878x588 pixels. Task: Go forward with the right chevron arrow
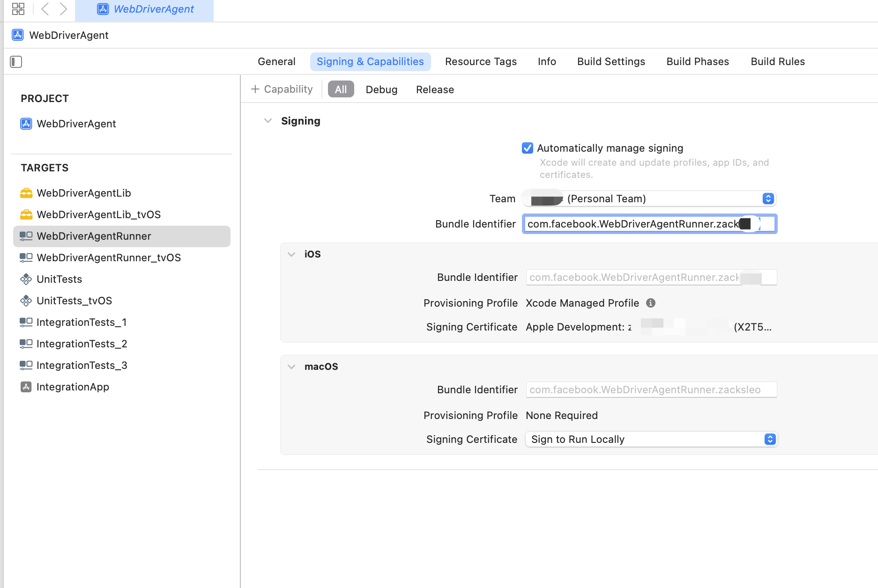coord(63,9)
